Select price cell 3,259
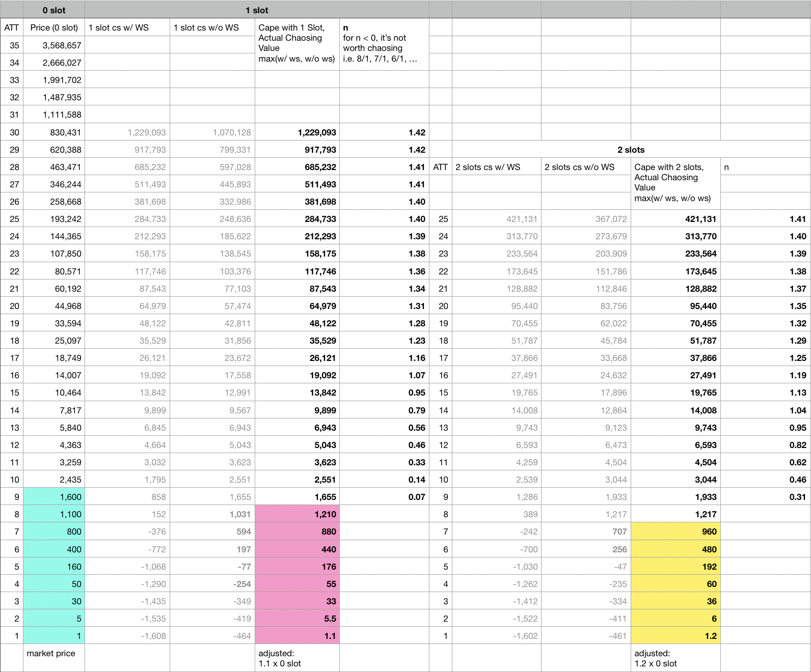811x672 pixels. [x=54, y=462]
